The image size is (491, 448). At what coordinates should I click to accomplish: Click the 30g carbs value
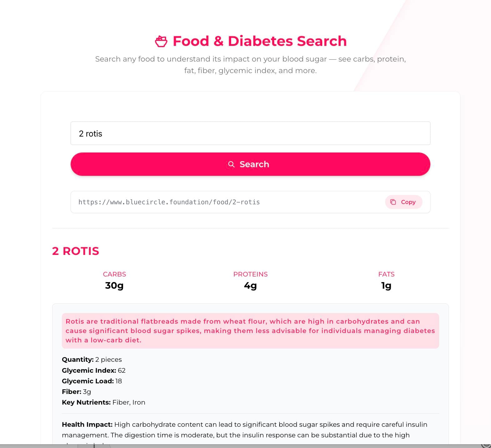pos(114,286)
